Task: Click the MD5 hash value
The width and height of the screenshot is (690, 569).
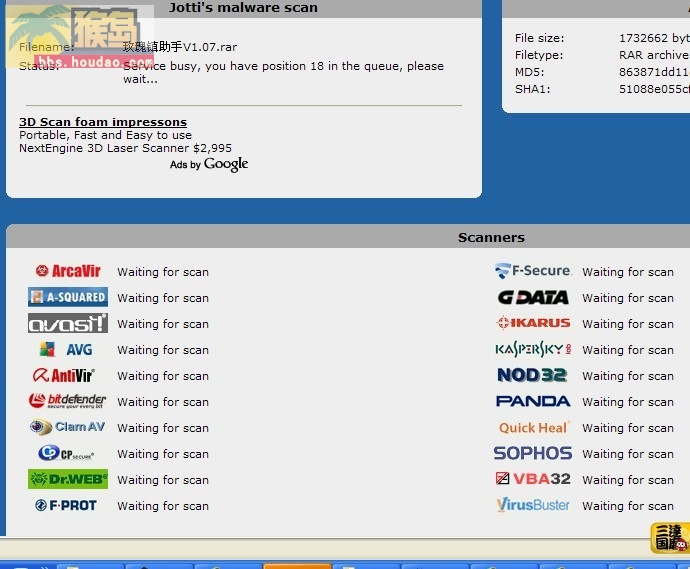Action: point(654,72)
